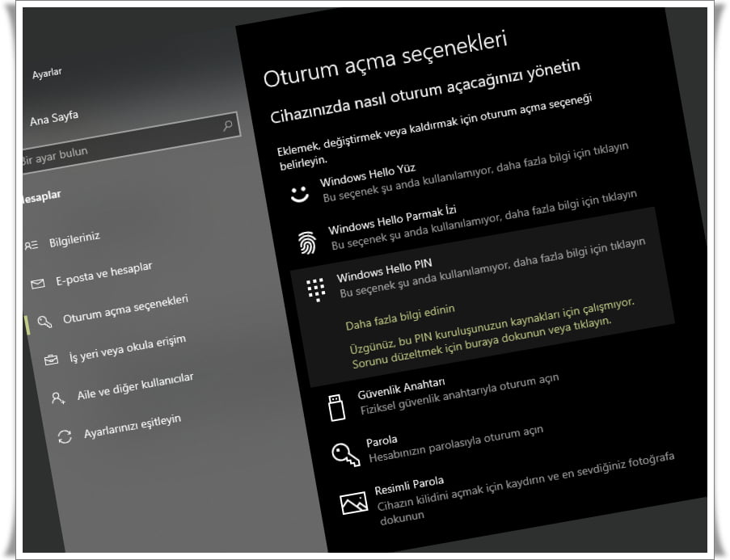Click the Bilgileriniz person-card icon
This screenshot has height=560, width=730.
point(32,245)
